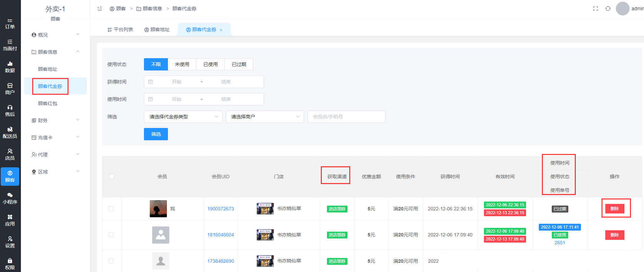
Task: Select 不限 usage status filter
Action: [x=156, y=64]
